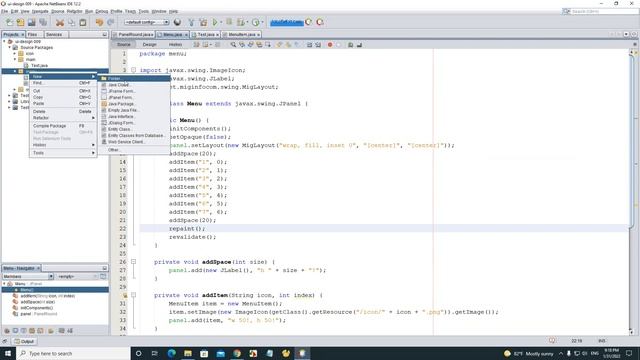Viewport: 640px width, 360px height.
Task: Collapse addSpace method fold at line 26
Action: click(133, 262)
